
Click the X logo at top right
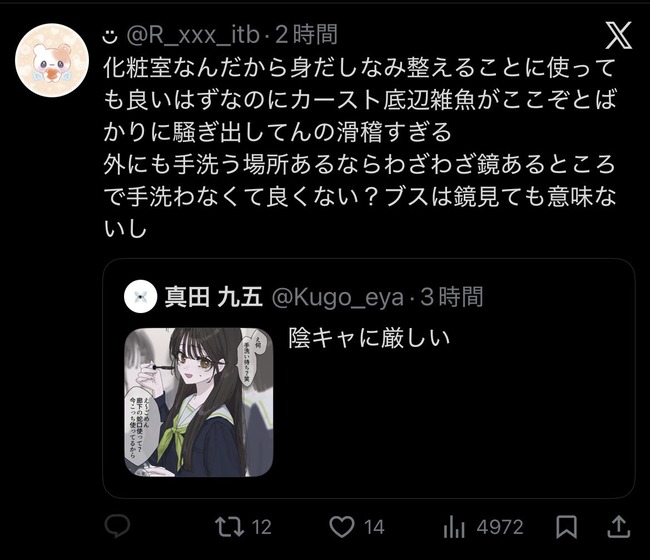tap(618, 35)
